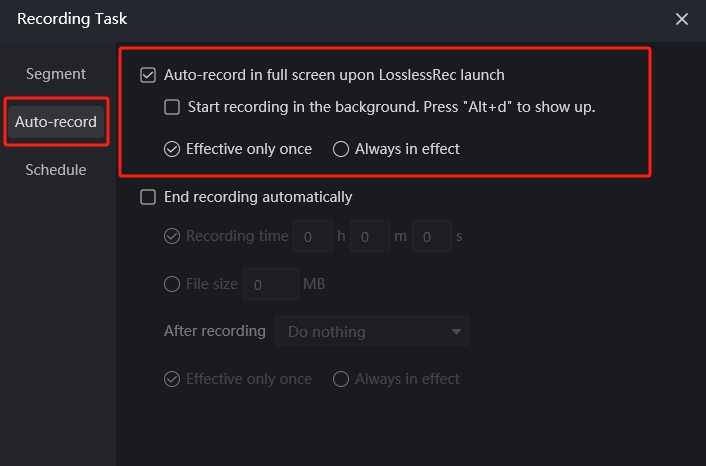Open the Segment tab
The image size is (706, 466).
click(56, 74)
